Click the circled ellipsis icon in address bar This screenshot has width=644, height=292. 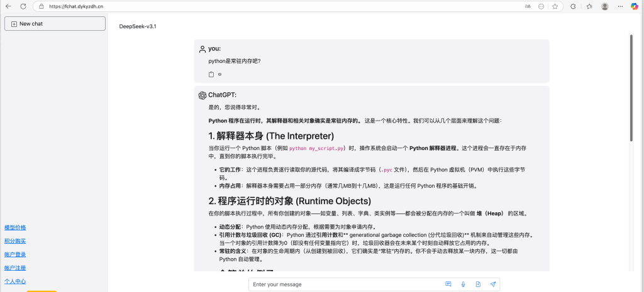(541, 6)
